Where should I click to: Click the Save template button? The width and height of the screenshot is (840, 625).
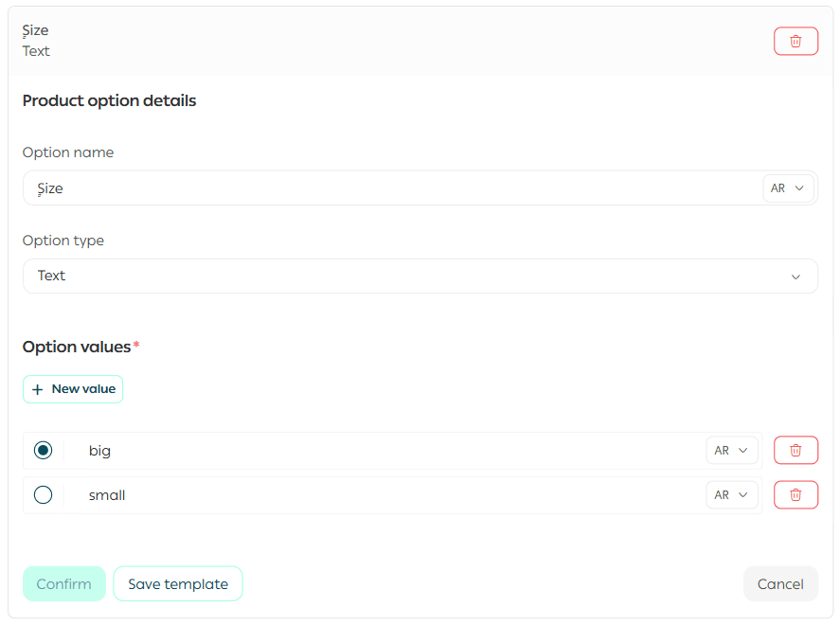click(178, 584)
